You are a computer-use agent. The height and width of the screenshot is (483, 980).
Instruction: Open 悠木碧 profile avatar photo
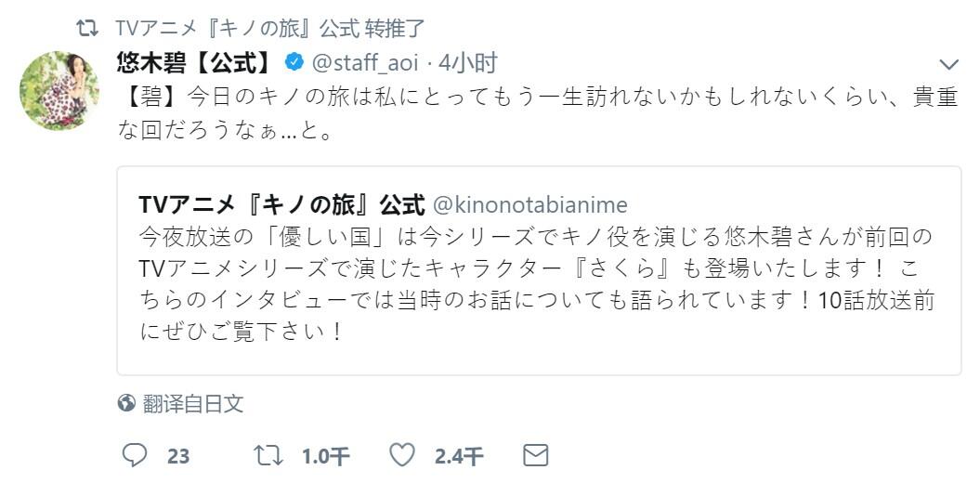[59, 91]
